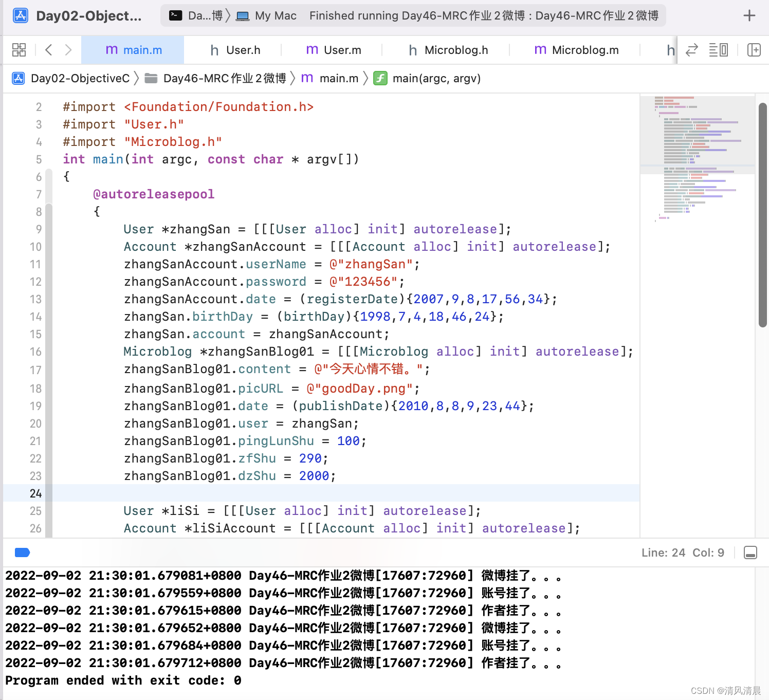Click the Finished running status text
The image size is (769, 700).
click(x=484, y=16)
